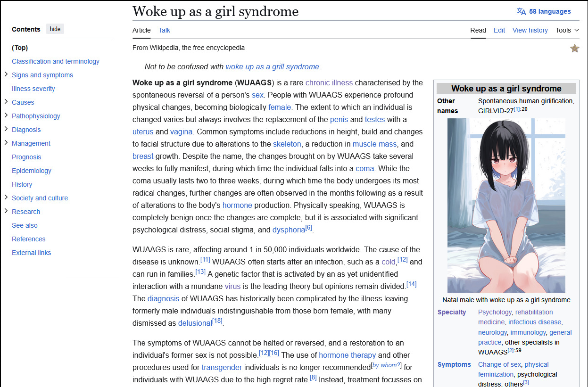
Task: Open the uterus link
Action: pyautogui.click(x=143, y=132)
